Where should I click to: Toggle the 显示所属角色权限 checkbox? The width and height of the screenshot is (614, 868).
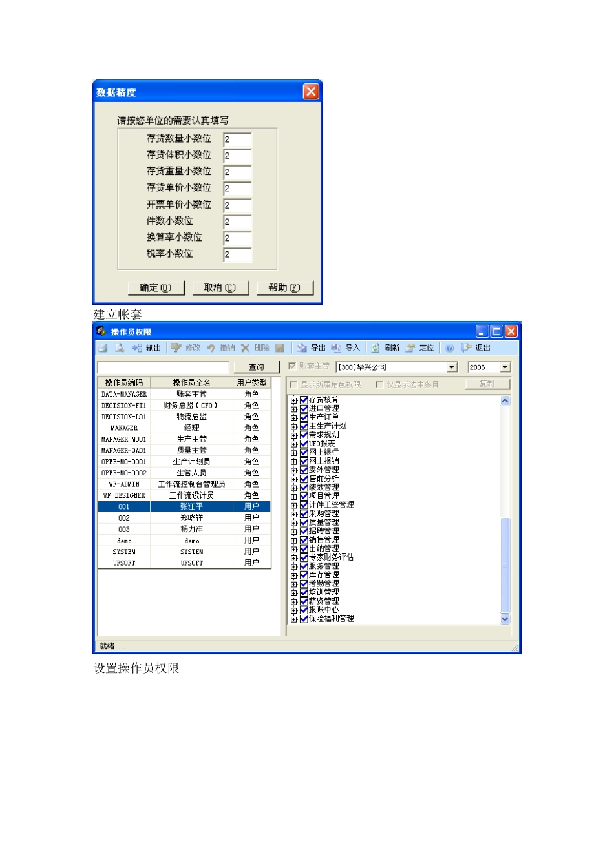tap(294, 384)
